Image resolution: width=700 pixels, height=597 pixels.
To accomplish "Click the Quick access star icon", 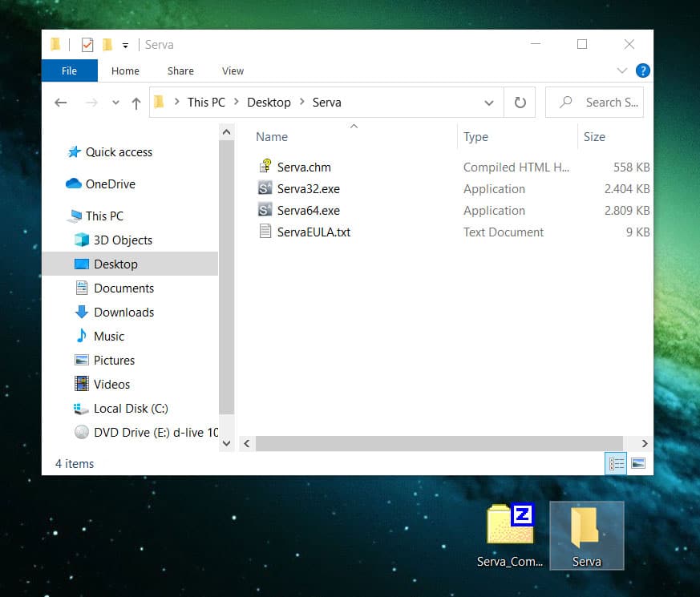I will [x=74, y=152].
